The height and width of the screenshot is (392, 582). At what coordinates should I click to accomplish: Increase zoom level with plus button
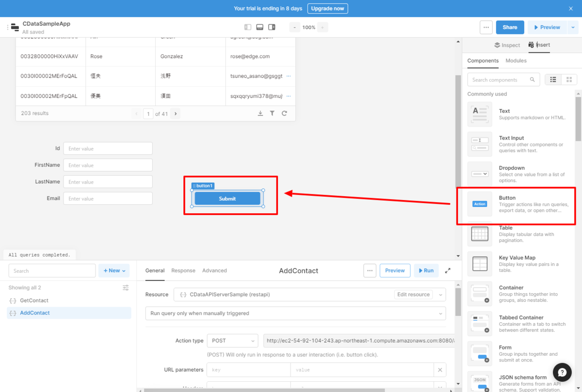pyautogui.click(x=323, y=27)
